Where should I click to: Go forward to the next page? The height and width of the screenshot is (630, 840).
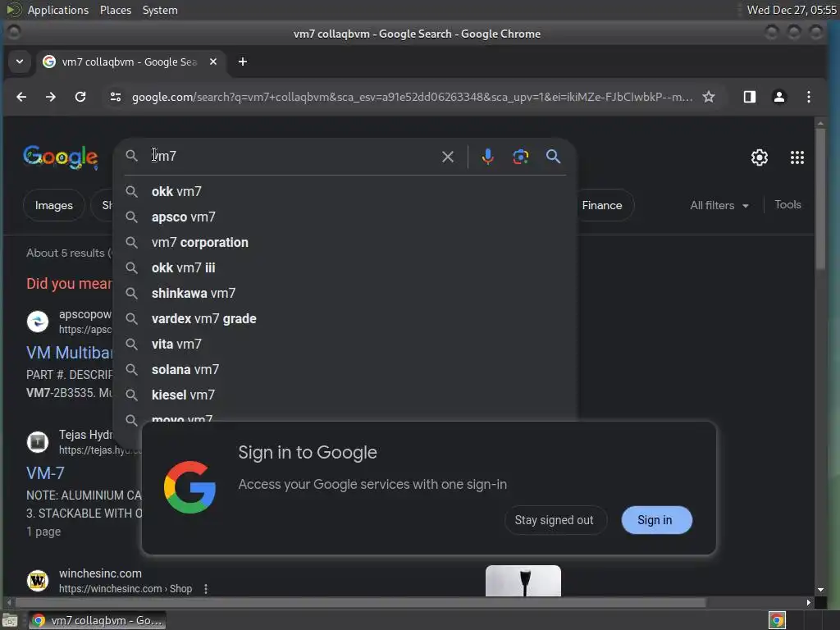click(x=50, y=97)
